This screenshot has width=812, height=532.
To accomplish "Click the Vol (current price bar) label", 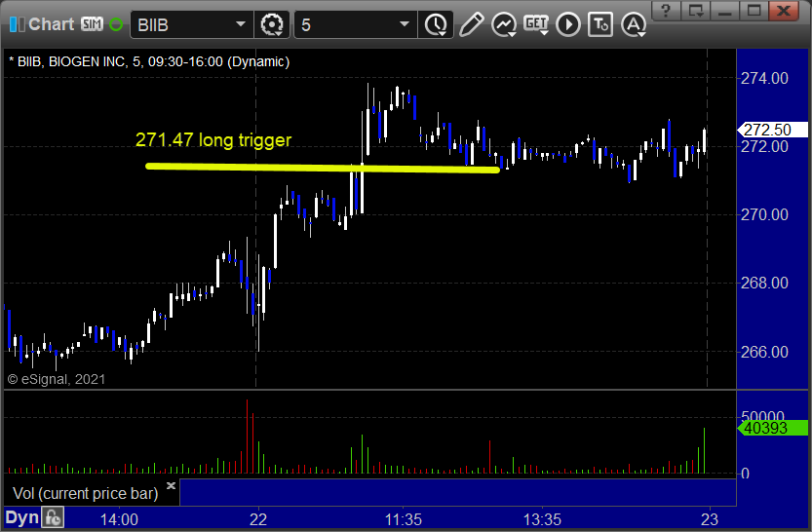I will tap(85, 493).
